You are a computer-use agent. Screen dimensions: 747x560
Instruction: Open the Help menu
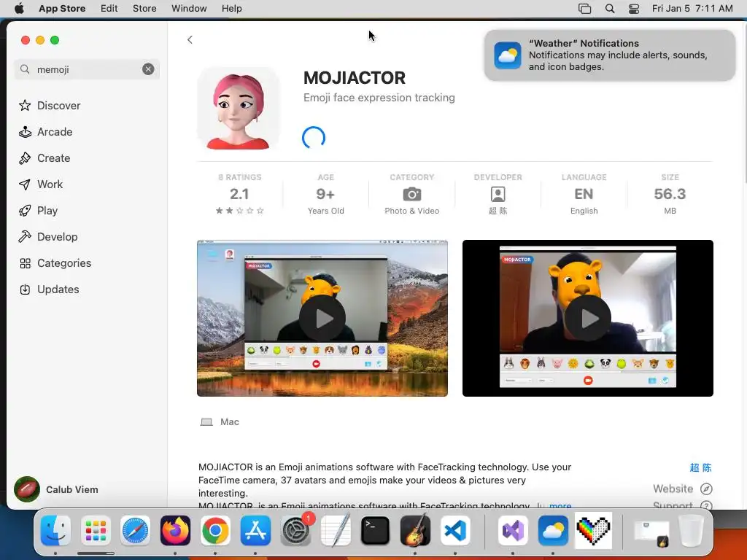pyautogui.click(x=231, y=9)
